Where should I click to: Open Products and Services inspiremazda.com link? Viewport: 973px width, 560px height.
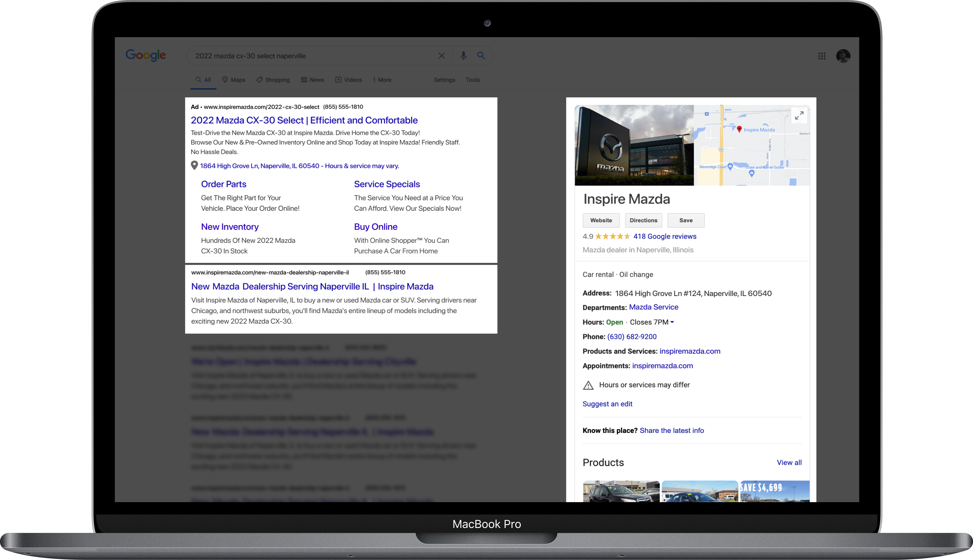(689, 351)
